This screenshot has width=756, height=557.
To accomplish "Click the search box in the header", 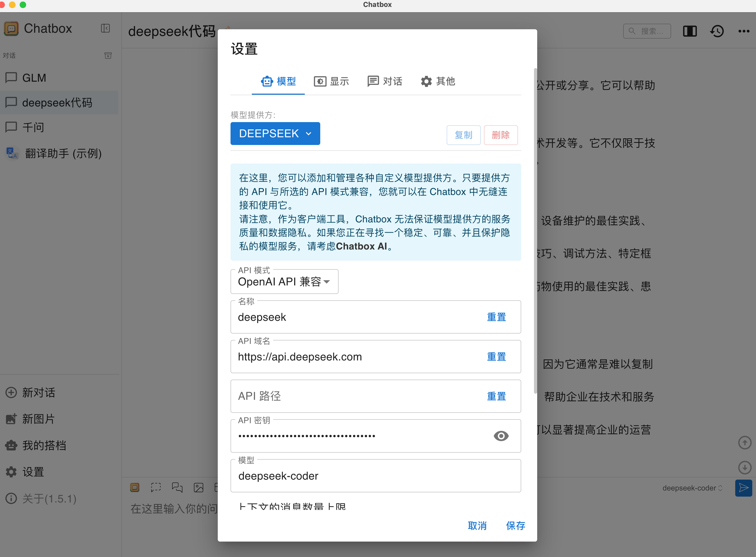I will point(647,31).
